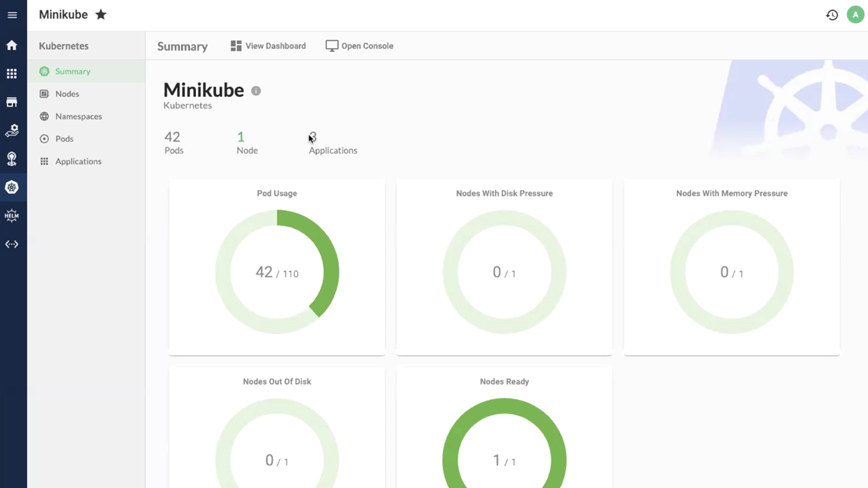Image resolution: width=868 pixels, height=488 pixels.
Task: Click the Applications count link
Action: point(333,142)
